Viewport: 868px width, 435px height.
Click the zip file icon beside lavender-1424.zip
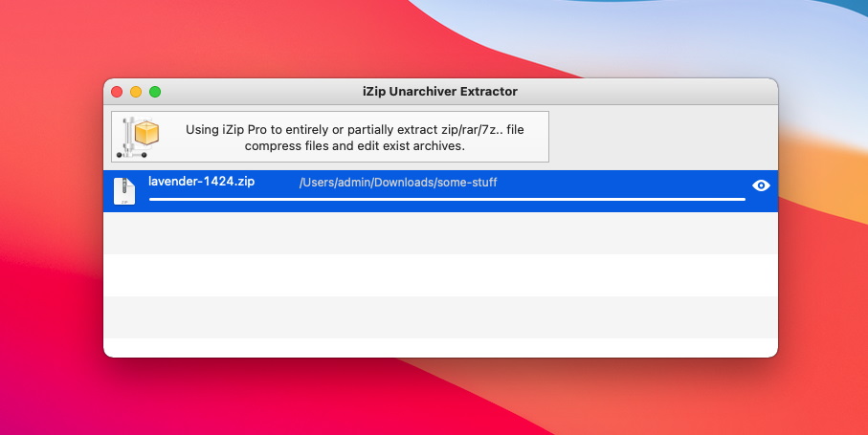pos(124,191)
